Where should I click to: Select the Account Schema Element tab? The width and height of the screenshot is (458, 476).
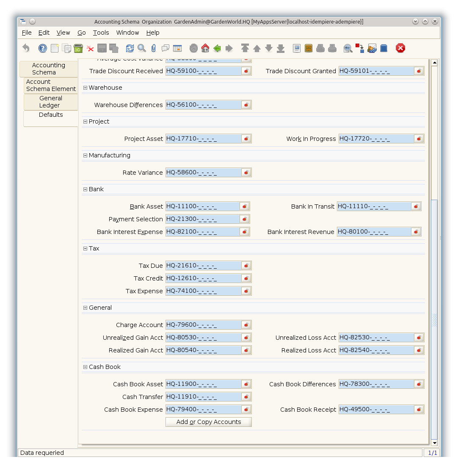(51, 85)
